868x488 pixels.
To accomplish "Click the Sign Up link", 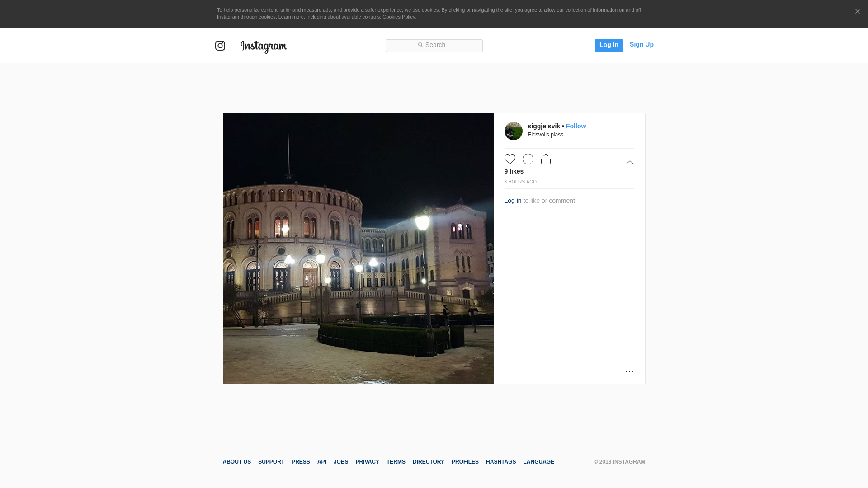I will pyautogui.click(x=641, y=44).
